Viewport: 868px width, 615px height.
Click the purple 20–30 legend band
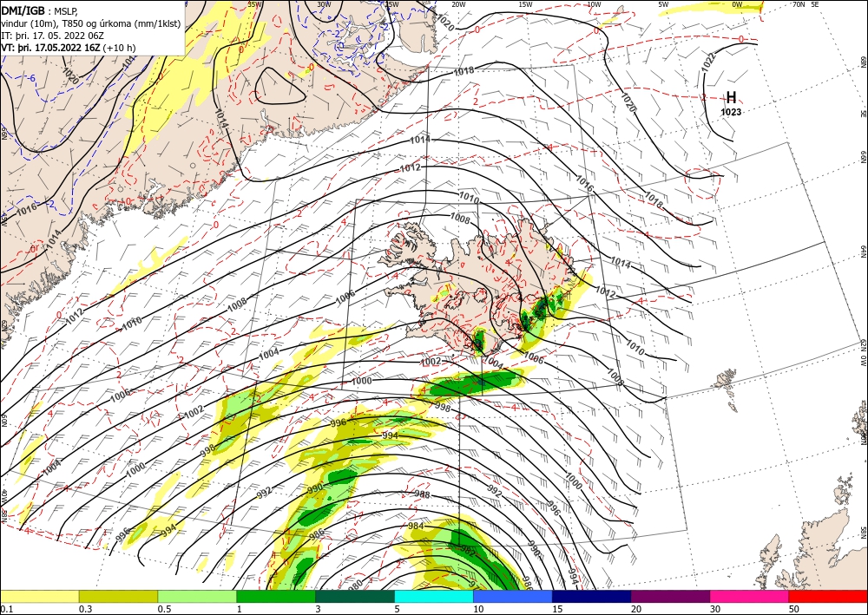[670, 597]
